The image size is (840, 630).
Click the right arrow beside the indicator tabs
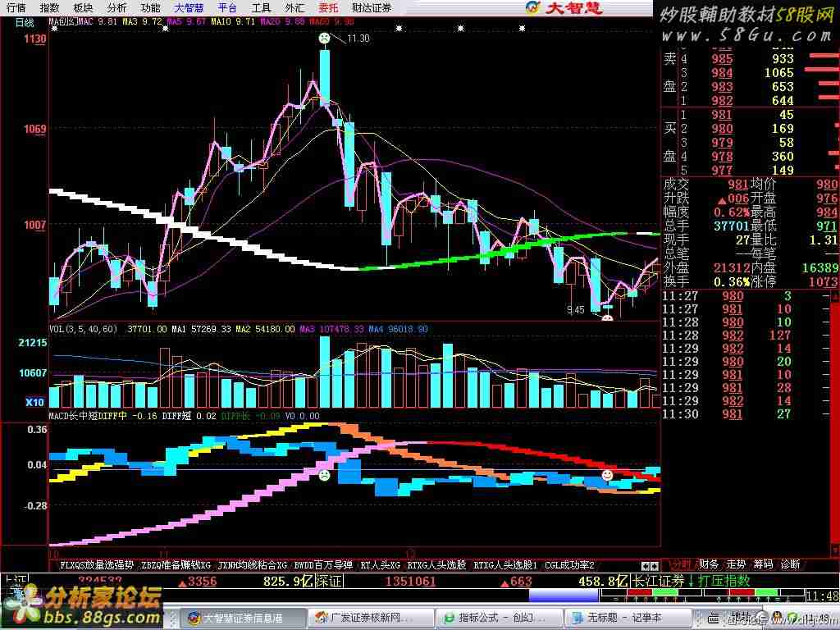click(654, 566)
